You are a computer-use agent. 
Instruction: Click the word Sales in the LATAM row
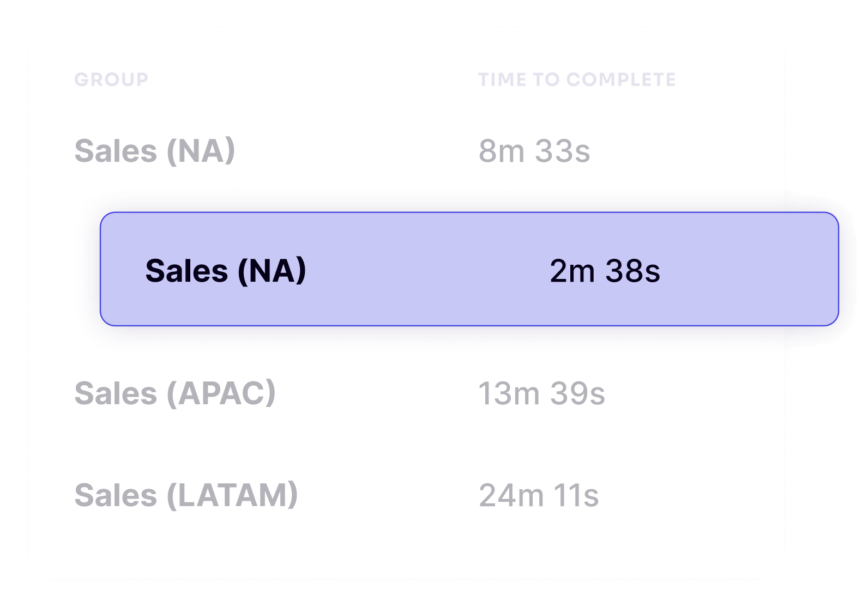116,495
